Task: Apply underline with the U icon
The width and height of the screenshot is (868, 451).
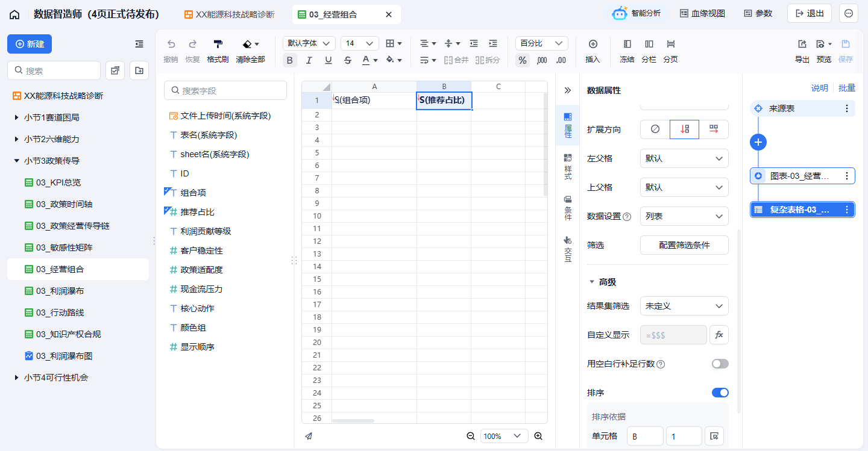Action: pos(329,60)
